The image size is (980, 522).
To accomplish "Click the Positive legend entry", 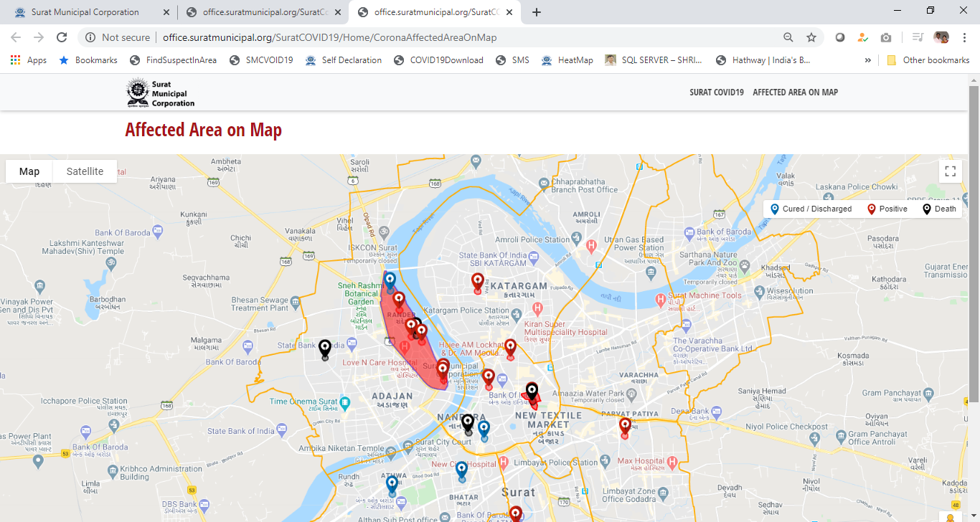I will (887, 209).
